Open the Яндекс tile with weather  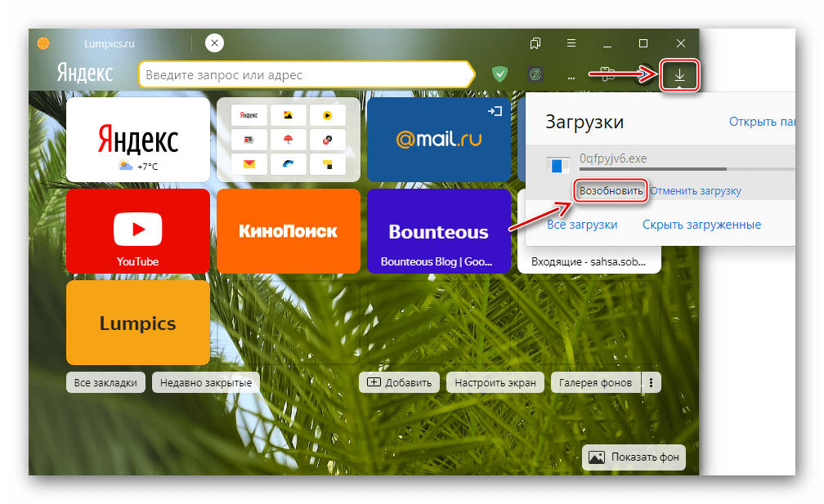coord(138,140)
